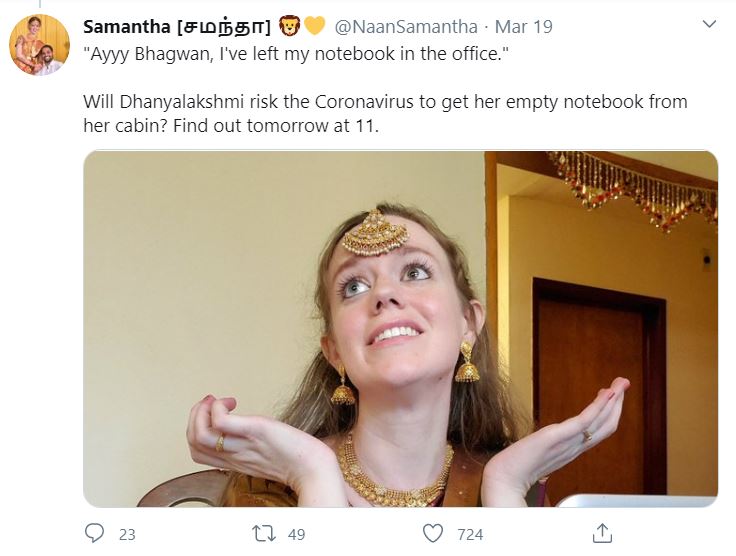This screenshot has height=556, width=736.
Task: Click the reply speech bubble icon
Action: (x=95, y=534)
